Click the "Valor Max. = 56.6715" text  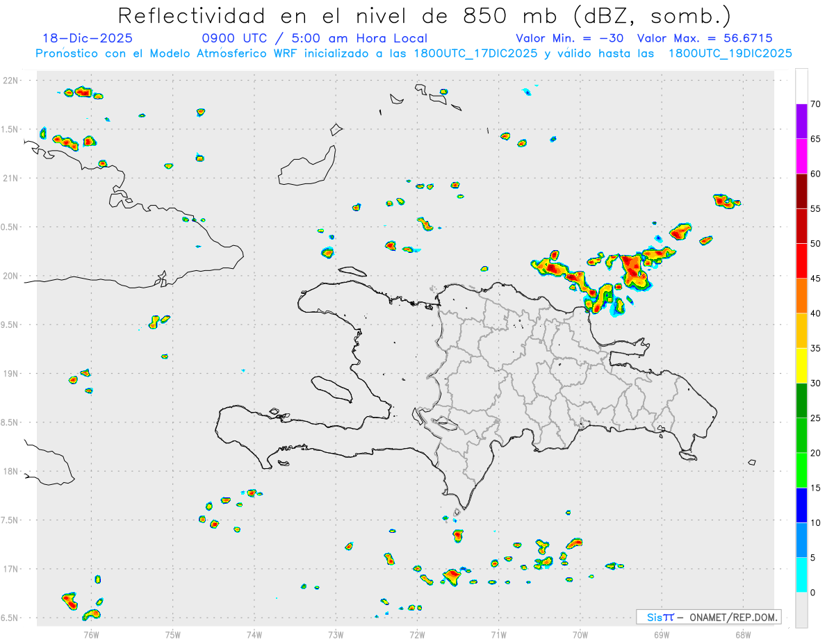[705, 38]
